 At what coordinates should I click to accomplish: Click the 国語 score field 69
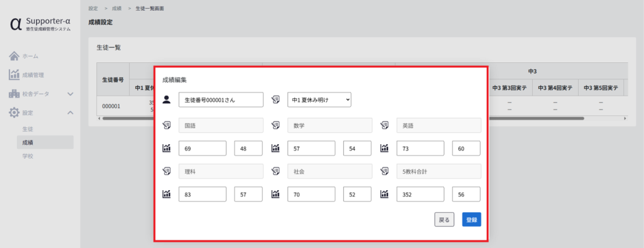tap(203, 148)
